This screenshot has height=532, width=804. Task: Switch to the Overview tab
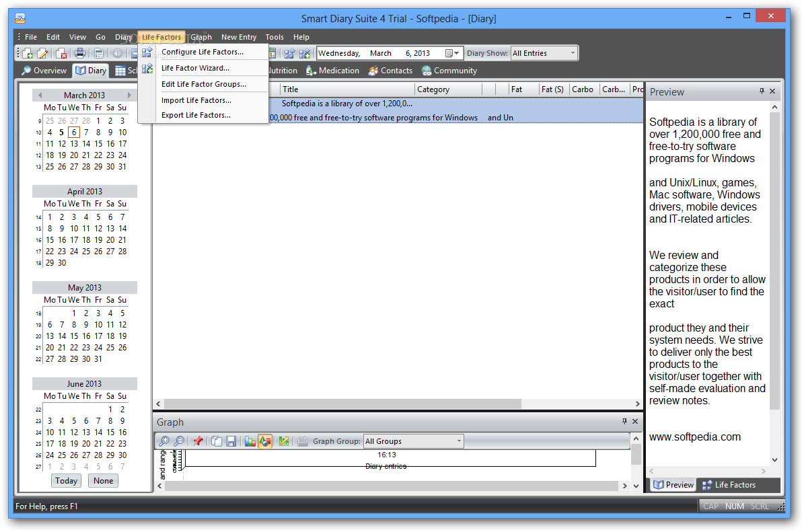[x=44, y=71]
